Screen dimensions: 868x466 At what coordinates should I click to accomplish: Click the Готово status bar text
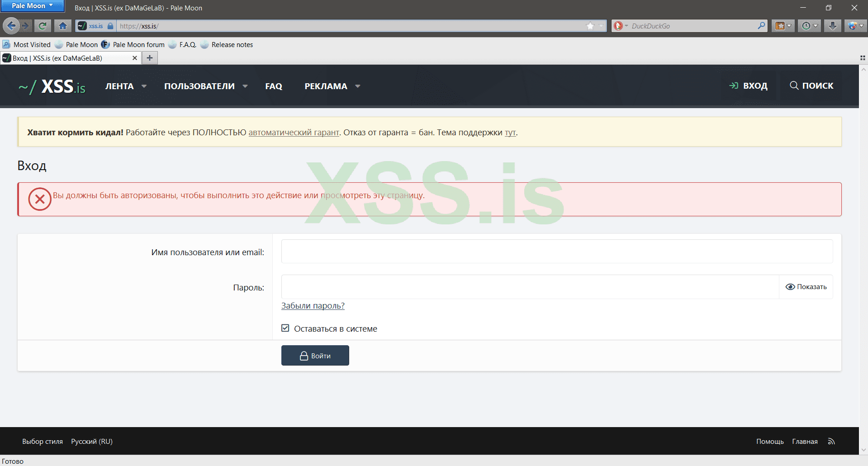(13, 461)
